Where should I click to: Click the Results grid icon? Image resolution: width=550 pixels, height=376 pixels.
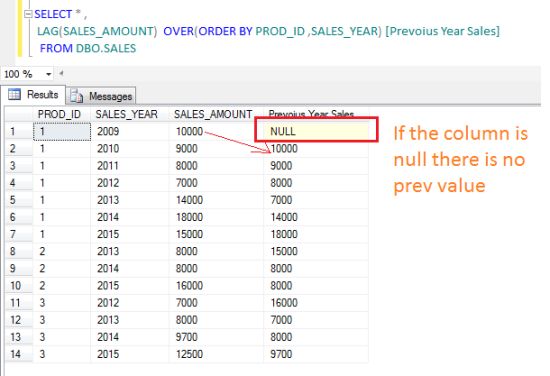(14, 94)
